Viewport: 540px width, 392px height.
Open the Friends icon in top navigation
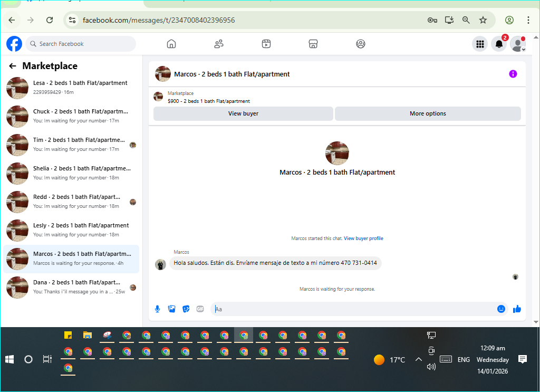[x=219, y=44]
